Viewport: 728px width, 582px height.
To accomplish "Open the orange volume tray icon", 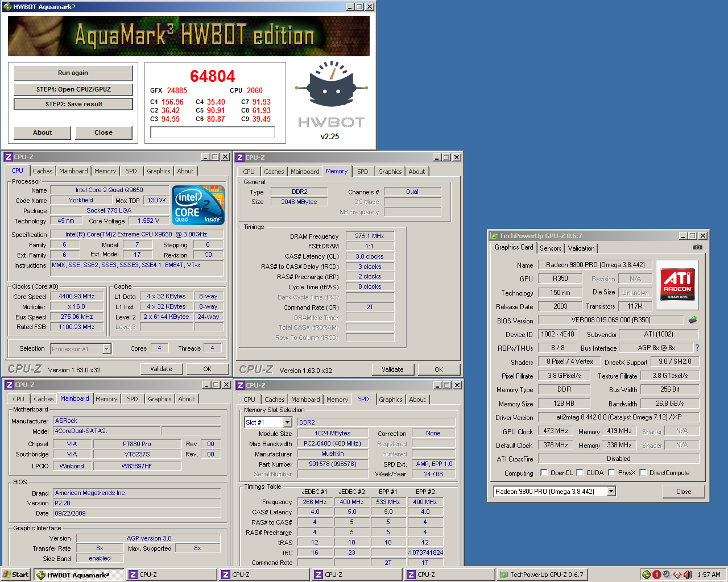I will [687, 575].
